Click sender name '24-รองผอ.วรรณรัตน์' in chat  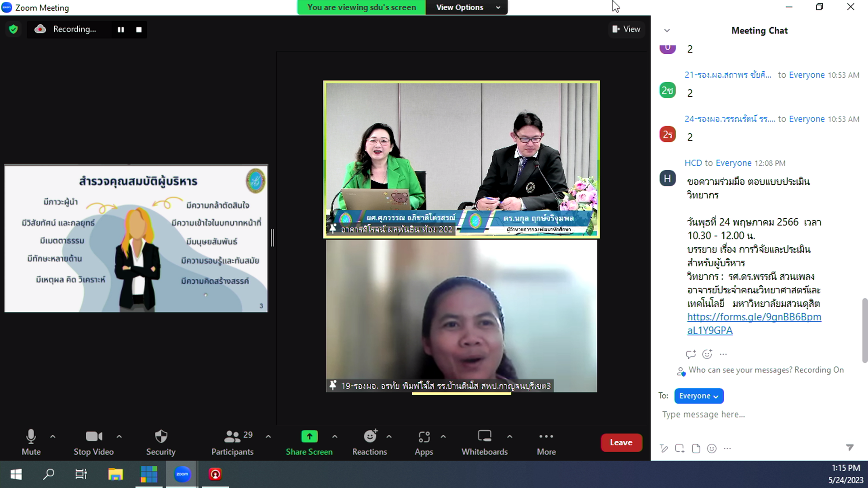(730, 119)
